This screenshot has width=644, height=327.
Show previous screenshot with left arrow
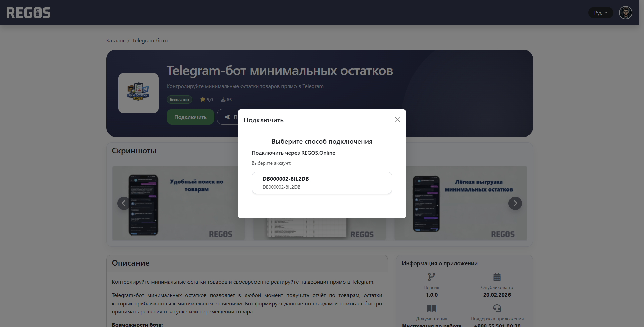click(124, 203)
